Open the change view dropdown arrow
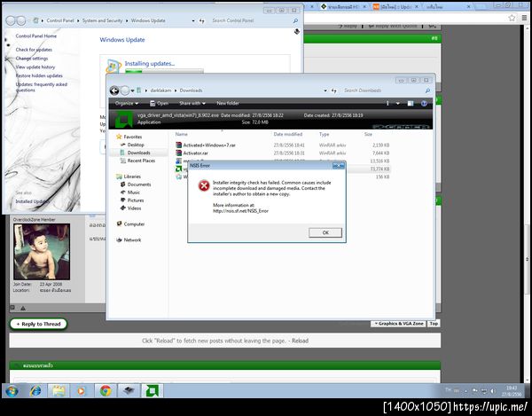The width and height of the screenshot is (532, 416). coord(397,103)
